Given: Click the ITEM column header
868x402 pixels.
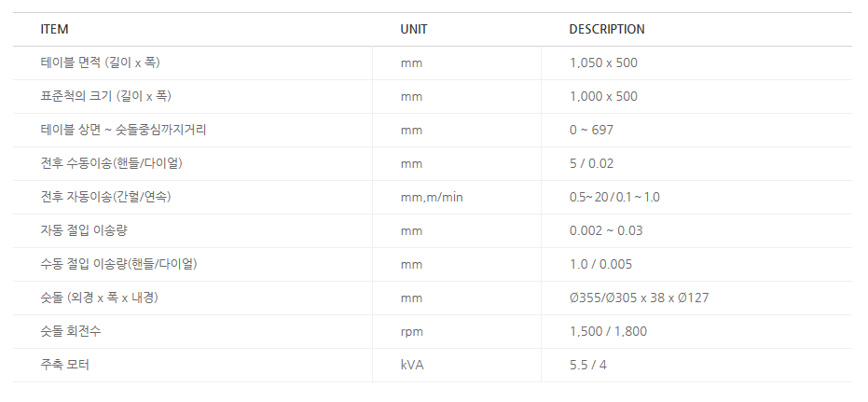Looking at the screenshot, I should (54, 29).
